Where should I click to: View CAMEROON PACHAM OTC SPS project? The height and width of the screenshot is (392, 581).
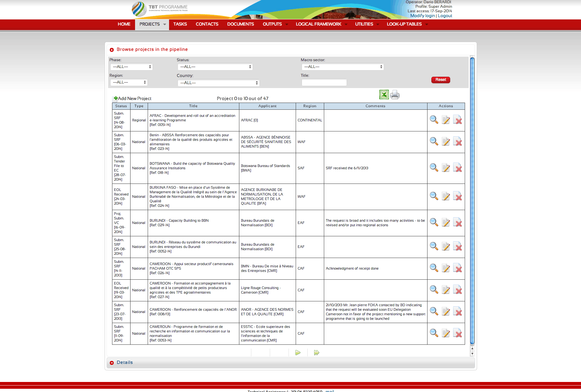[x=434, y=268]
